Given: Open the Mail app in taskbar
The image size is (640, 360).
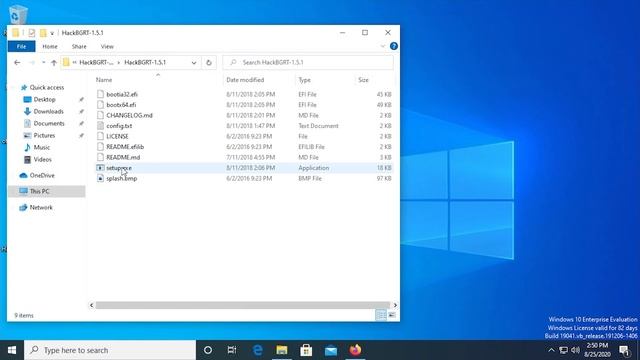Looking at the screenshot, I should pos(331,350).
